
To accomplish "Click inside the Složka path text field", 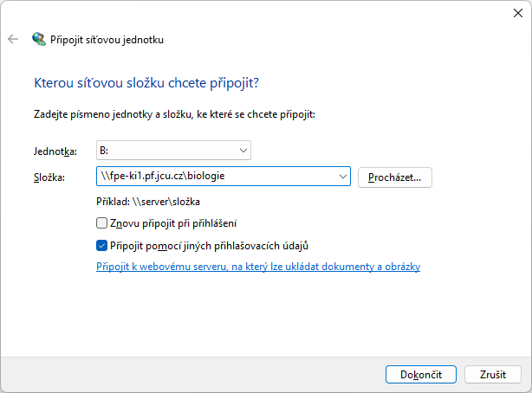I will (x=217, y=176).
